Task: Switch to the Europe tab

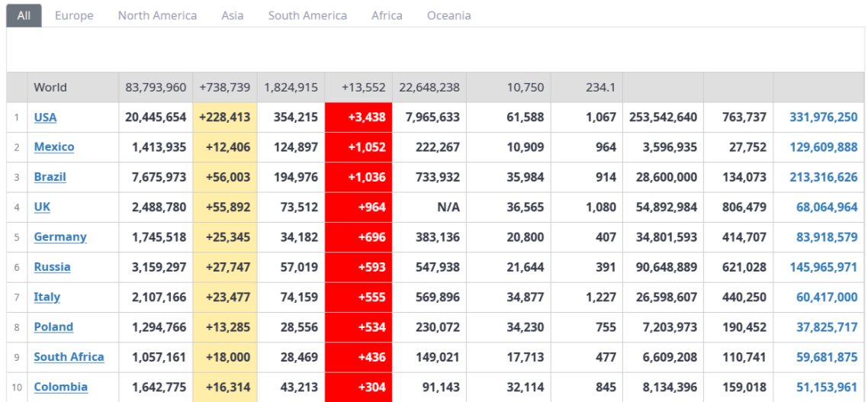Action: tap(74, 15)
